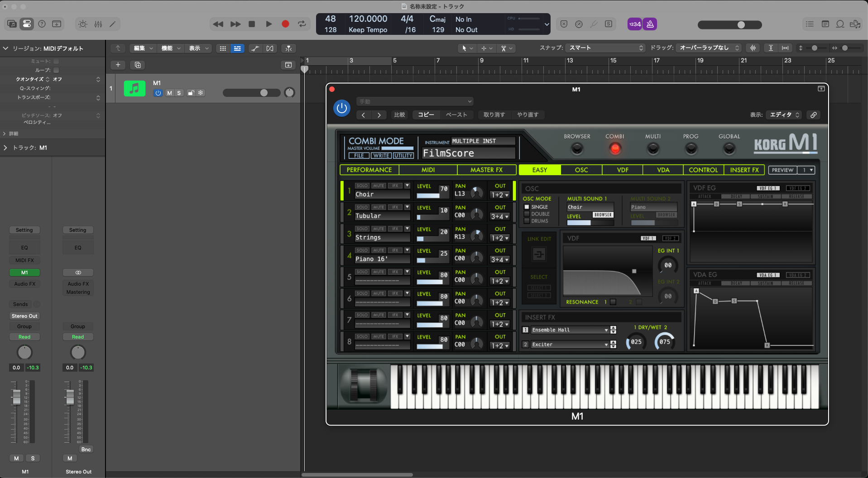
Task: Expand the Track: M1 inspector section
Action: (x=5, y=148)
